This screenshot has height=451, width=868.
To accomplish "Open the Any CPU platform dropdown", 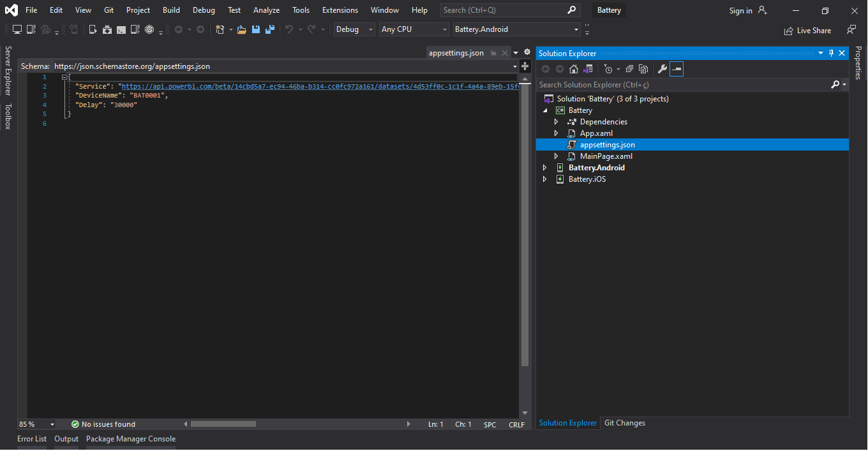I will point(414,29).
